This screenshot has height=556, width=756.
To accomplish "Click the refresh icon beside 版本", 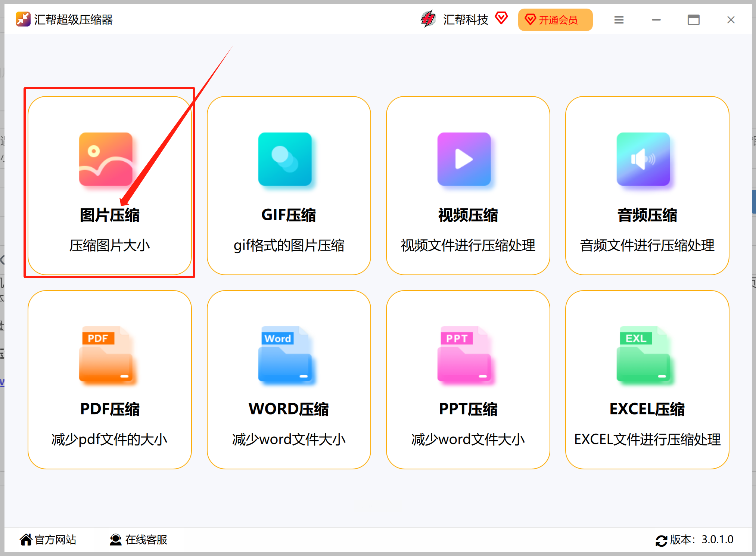I will [x=662, y=540].
